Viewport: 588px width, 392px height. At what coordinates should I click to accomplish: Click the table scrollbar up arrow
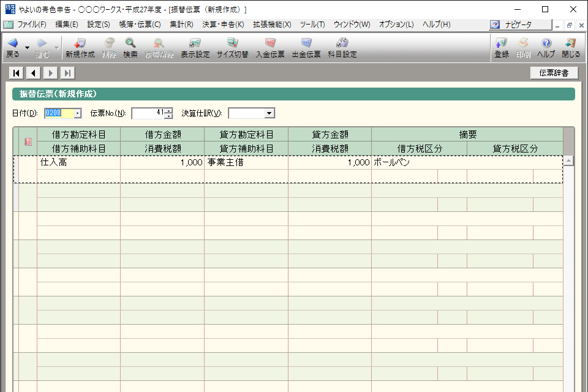(568, 161)
